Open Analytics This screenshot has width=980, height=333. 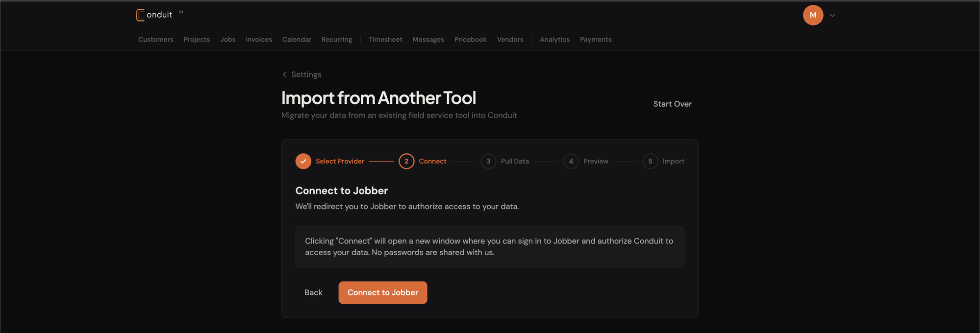coord(554,40)
